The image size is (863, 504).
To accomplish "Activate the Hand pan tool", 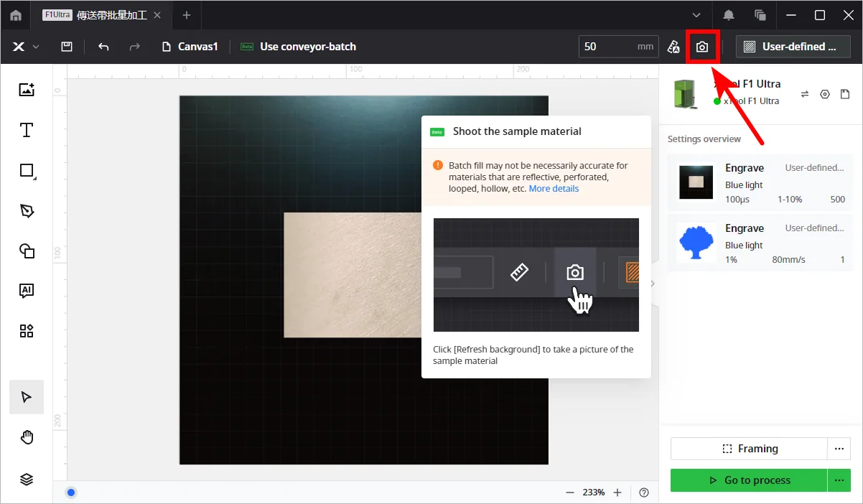I will [x=27, y=437].
